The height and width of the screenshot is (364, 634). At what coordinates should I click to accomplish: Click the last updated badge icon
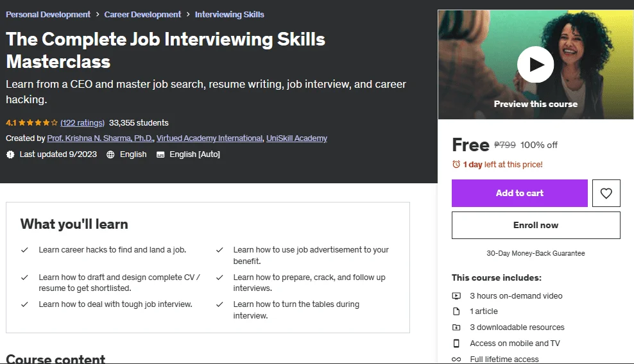point(10,154)
